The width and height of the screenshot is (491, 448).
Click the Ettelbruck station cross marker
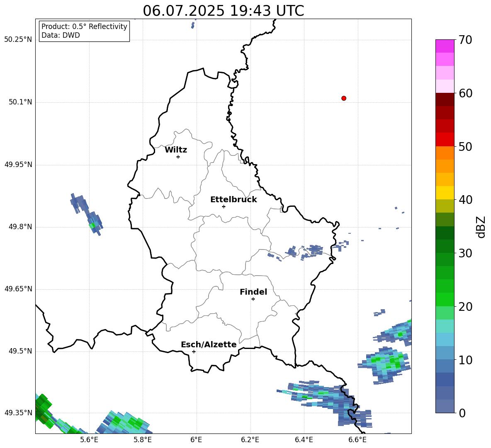coord(224,206)
